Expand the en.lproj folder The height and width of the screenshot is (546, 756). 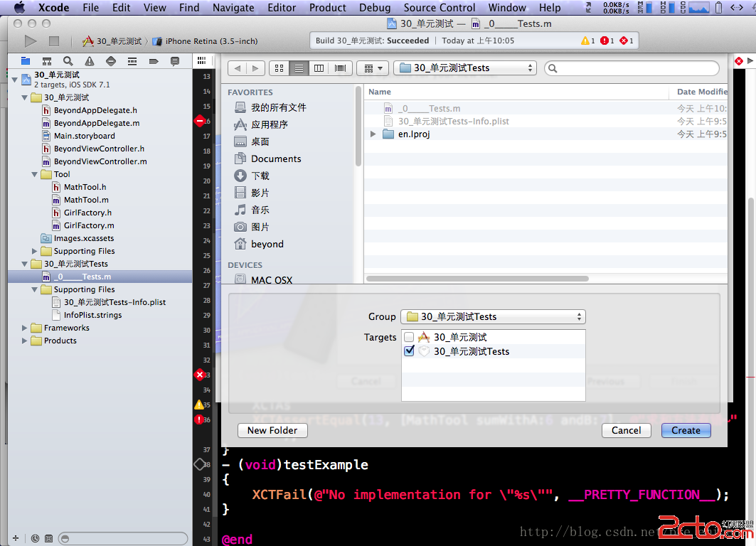pos(373,134)
